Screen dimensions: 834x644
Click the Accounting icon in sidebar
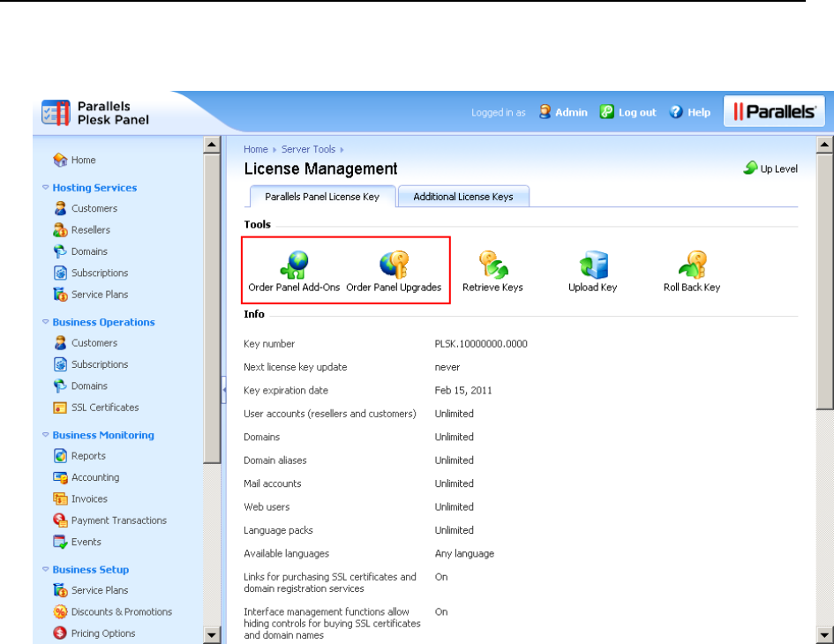tap(60, 477)
